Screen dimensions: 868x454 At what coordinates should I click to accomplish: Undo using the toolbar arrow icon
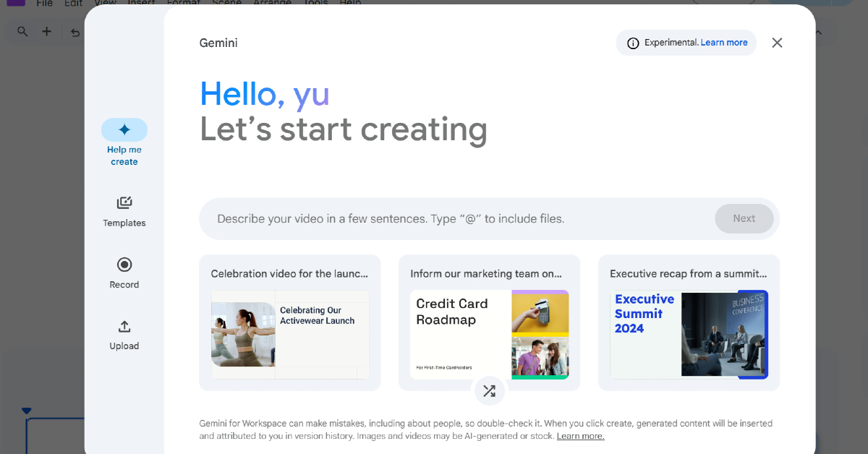pos(75,32)
